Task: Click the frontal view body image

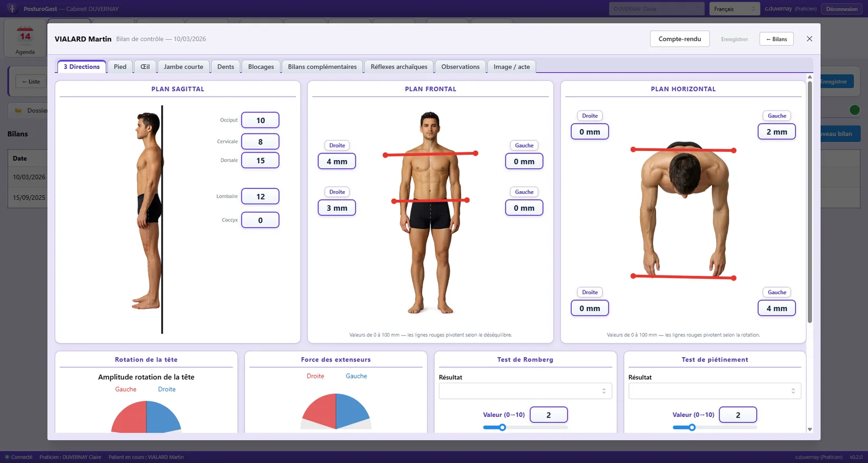Action: click(x=430, y=212)
